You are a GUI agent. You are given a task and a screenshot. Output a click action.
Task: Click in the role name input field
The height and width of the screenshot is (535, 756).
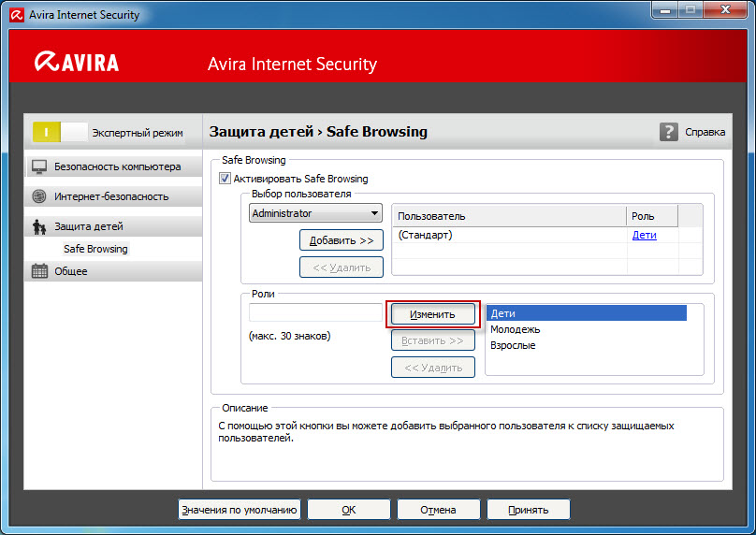315,312
